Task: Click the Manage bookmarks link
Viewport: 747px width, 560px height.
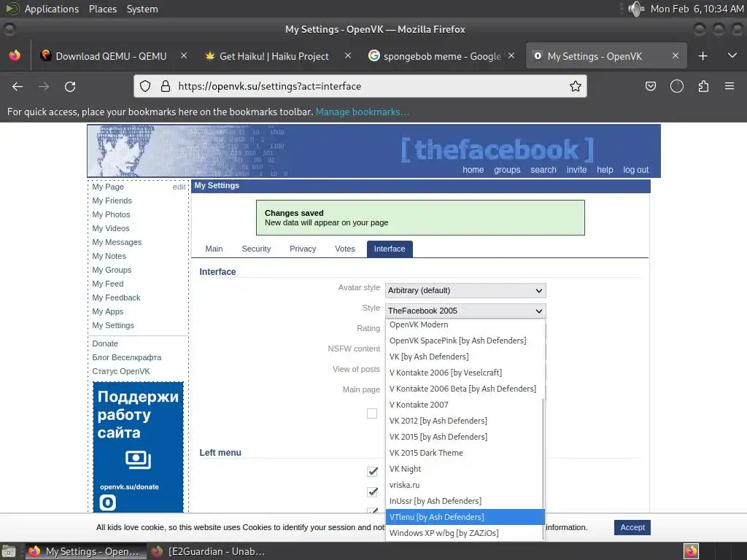Action: coord(362,112)
